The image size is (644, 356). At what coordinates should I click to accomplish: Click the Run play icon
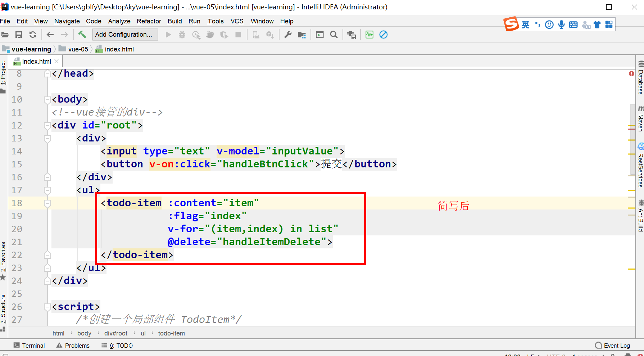click(x=168, y=35)
